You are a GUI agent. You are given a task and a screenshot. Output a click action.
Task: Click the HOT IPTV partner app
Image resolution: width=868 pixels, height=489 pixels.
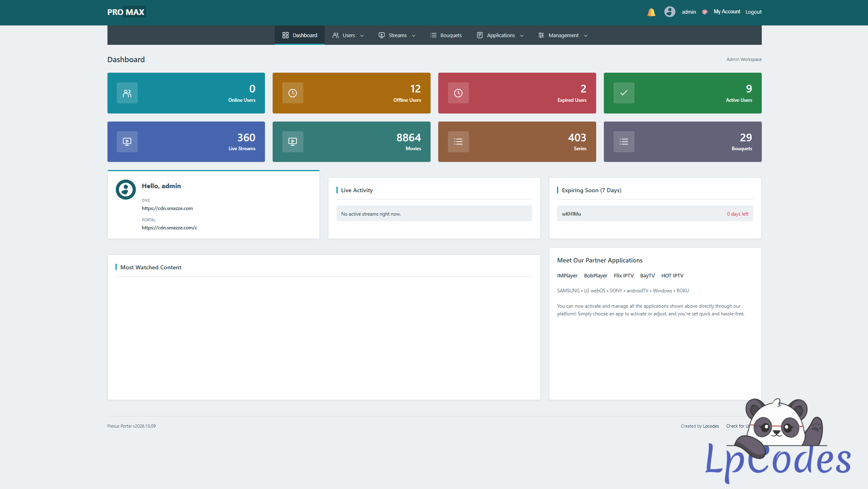[673, 276]
